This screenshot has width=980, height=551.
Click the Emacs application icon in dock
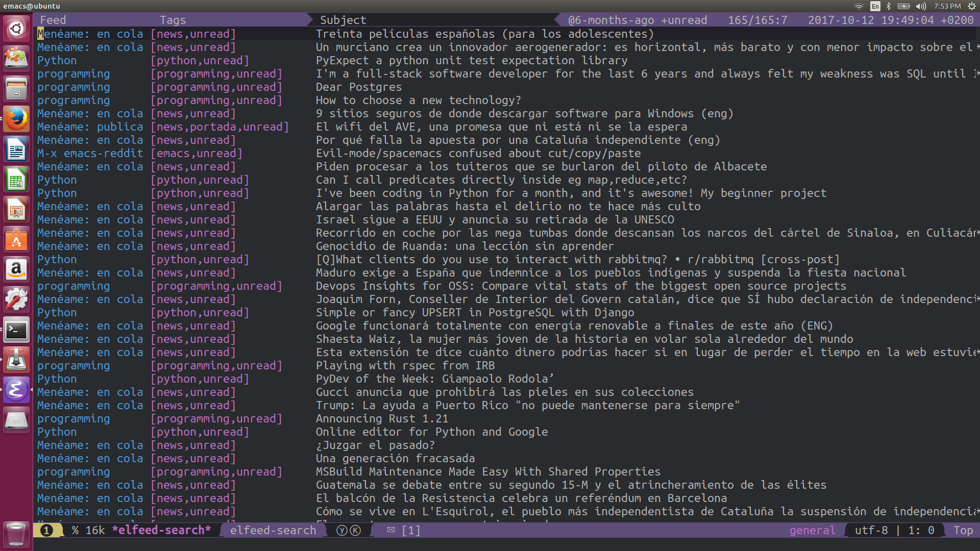coord(17,390)
